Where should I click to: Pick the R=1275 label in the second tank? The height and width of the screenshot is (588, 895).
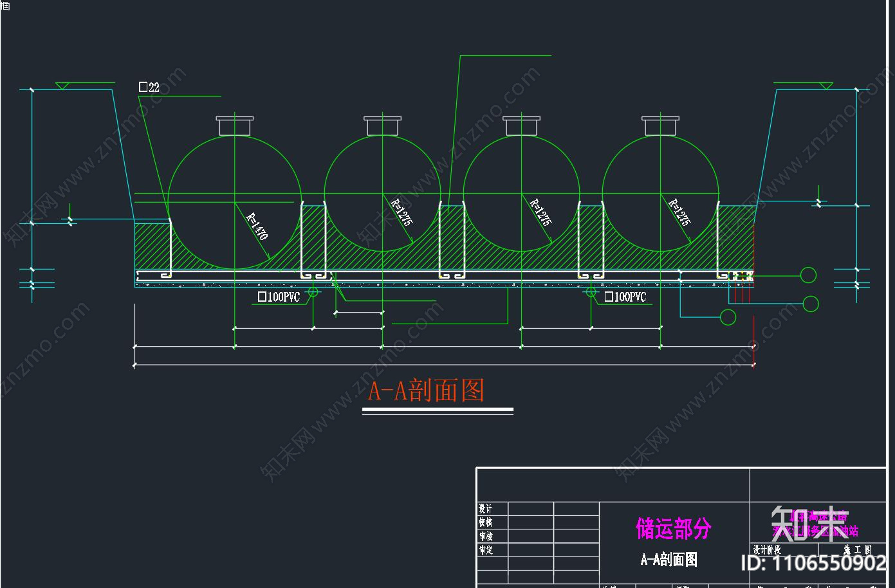coord(402,212)
